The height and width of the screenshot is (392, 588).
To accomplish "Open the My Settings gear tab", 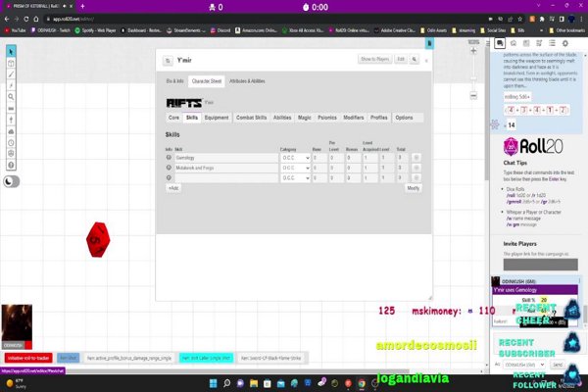I will pyautogui.click(x=565, y=43).
